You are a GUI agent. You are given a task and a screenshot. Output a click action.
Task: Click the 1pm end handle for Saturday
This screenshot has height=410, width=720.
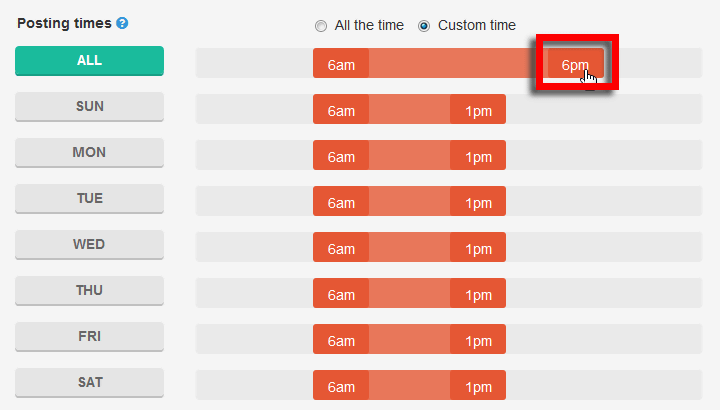478,385
